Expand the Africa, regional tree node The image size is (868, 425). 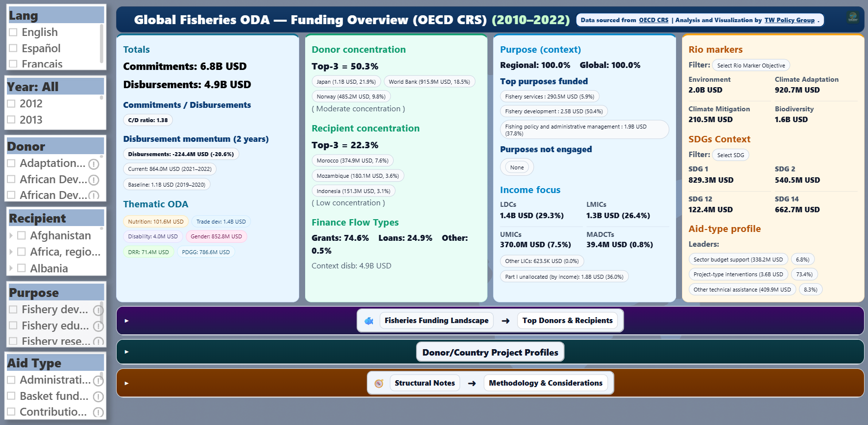(x=11, y=252)
